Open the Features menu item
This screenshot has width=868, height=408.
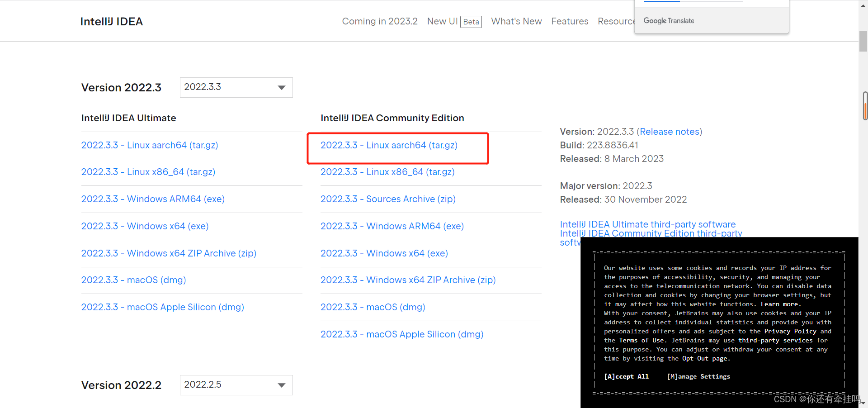pyautogui.click(x=570, y=21)
